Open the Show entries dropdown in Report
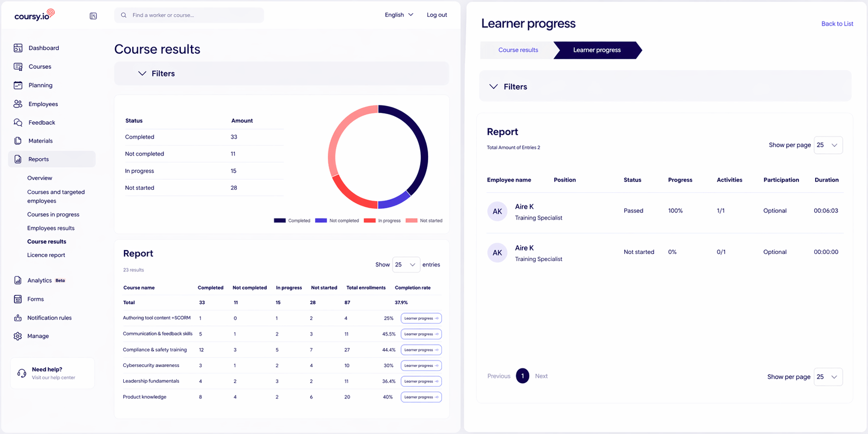 (406, 265)
